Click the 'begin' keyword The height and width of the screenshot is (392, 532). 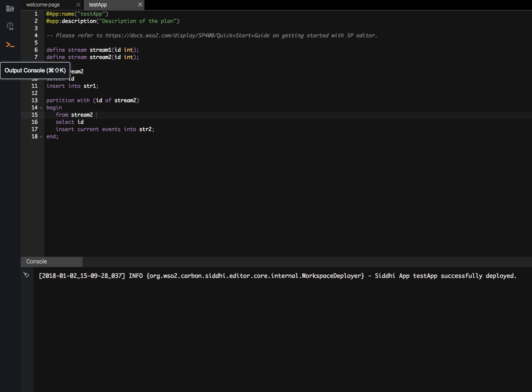pos(54,108)
